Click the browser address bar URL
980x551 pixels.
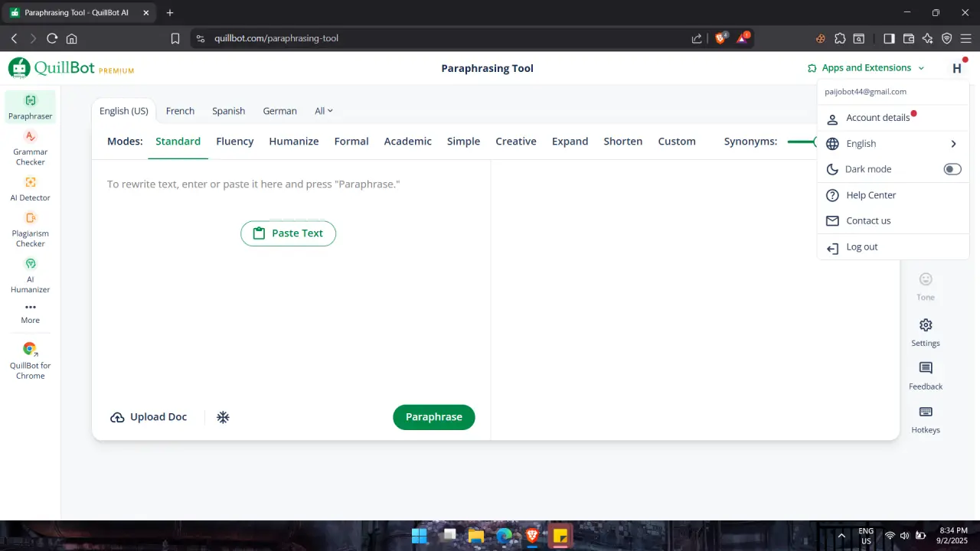pyautogui.click(x=276, y=38)
